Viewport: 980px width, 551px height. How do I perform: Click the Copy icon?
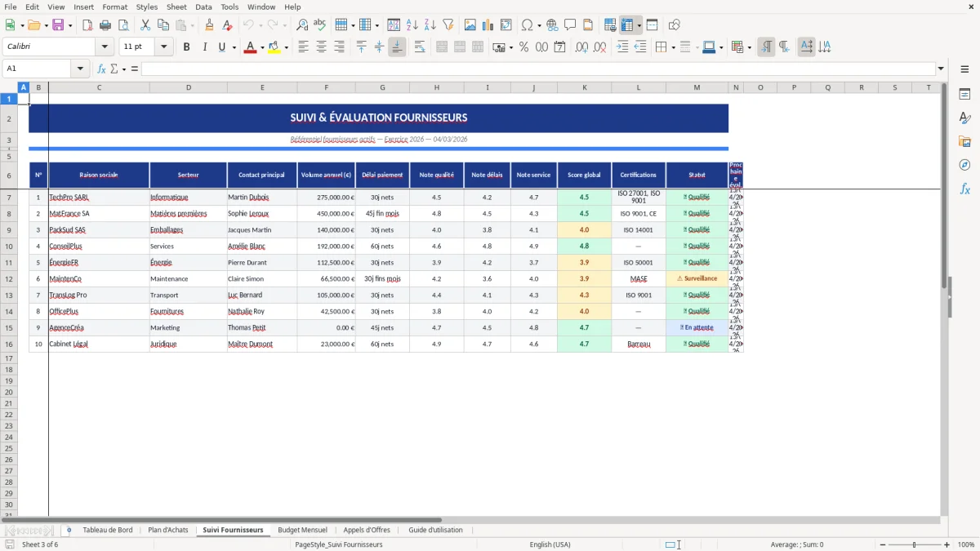(x=163, y=25)
